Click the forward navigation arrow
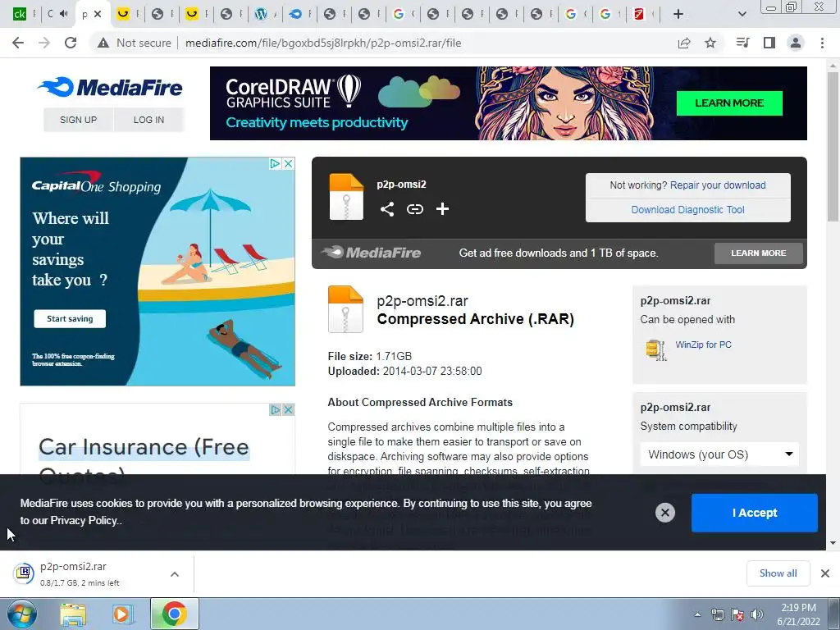Viewport: 840px width, 630px height. point(44,43)
